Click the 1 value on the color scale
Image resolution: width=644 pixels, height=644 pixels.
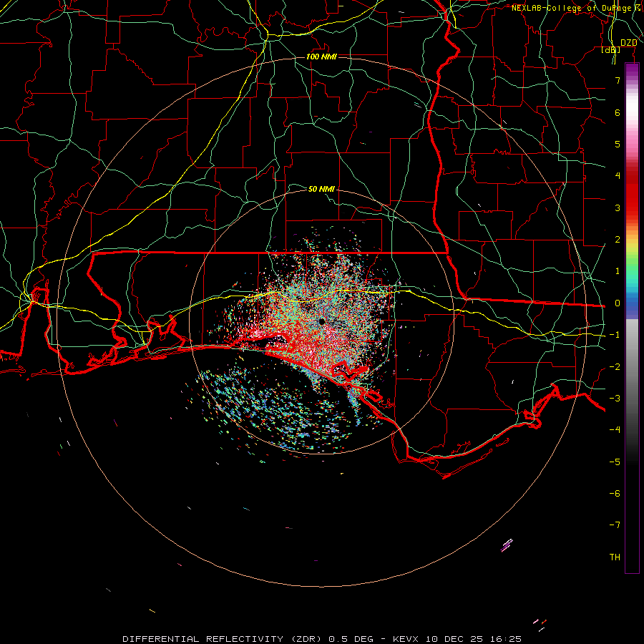(x=618, y=271)
